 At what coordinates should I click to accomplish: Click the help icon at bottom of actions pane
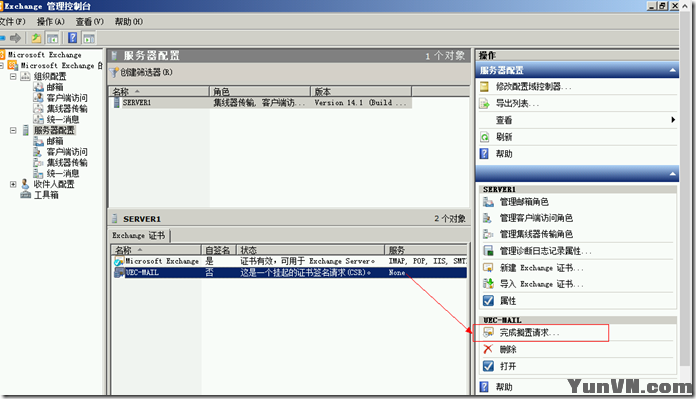click(x=485, y=387)
